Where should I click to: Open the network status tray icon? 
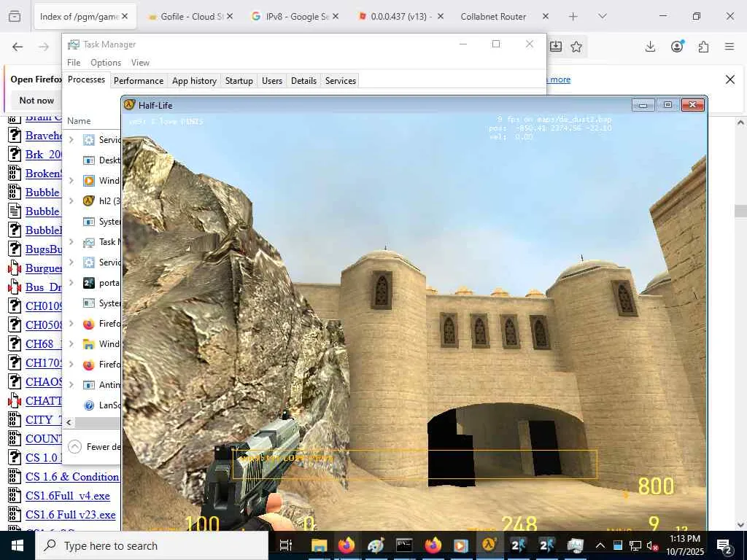(x=635, y=545)
